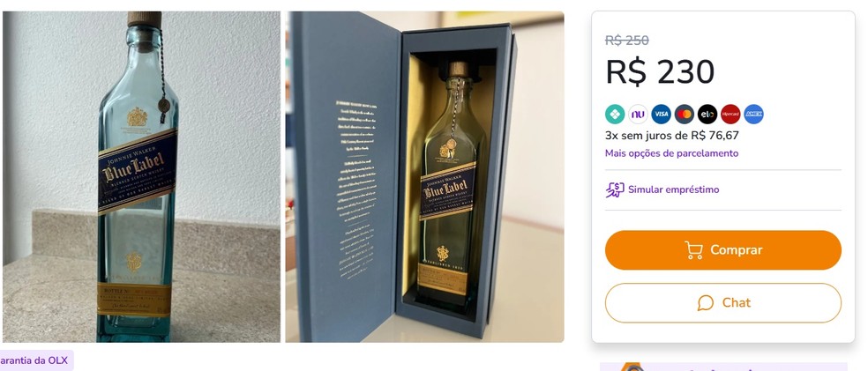Click the loan simulation icon
Viewport: 868px width, 371px height.
[x=615, y=189]
